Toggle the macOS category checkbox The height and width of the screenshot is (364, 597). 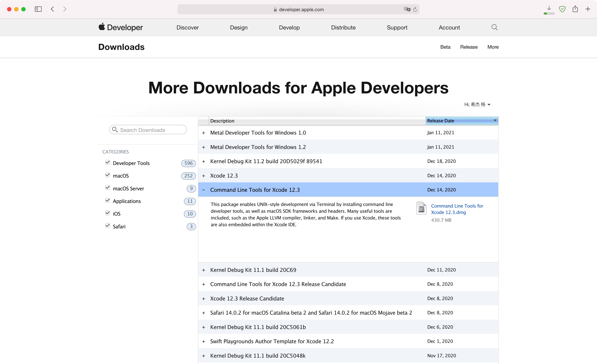(107, 175)
